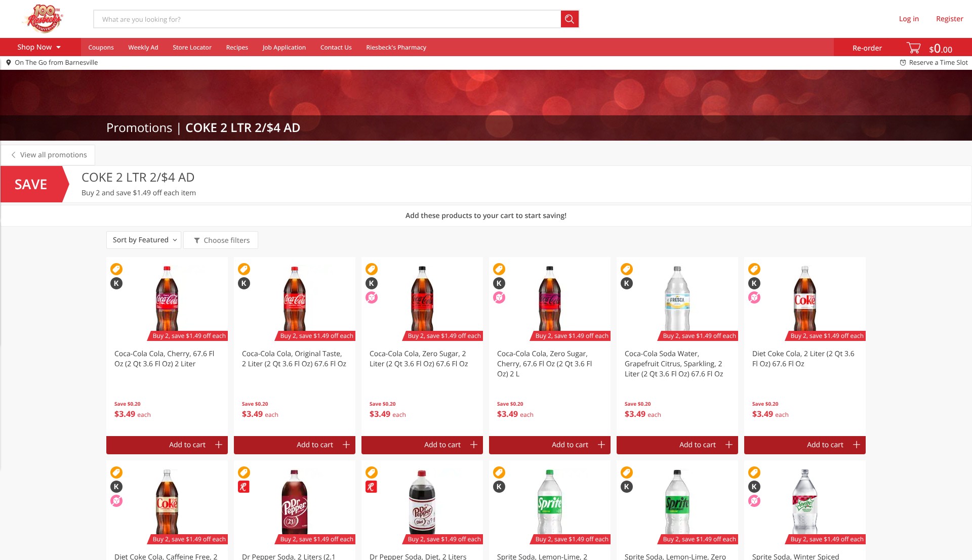Click the pink icon on Diet Coke Caffeine Free card

116,501
